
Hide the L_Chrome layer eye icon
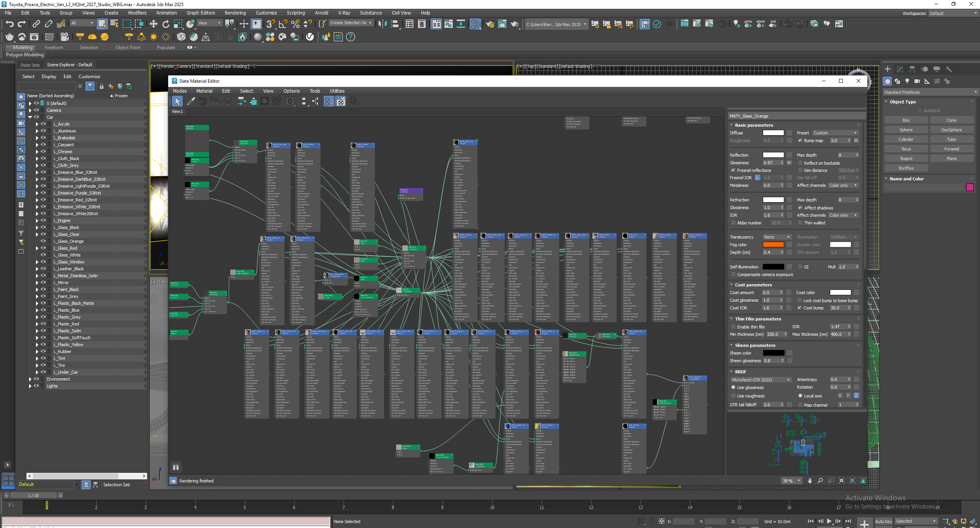43,152
